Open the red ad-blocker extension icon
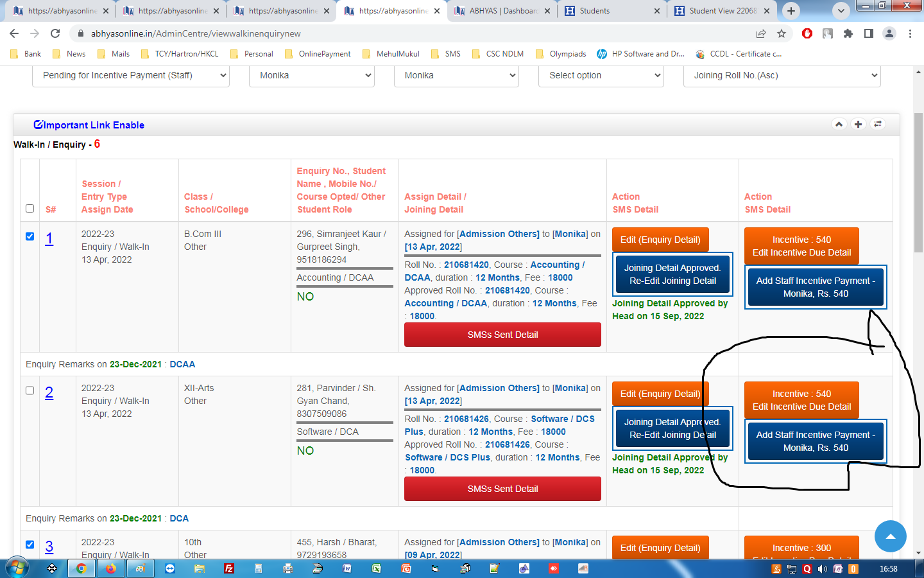The image size is (924, 578). [807, 33]
